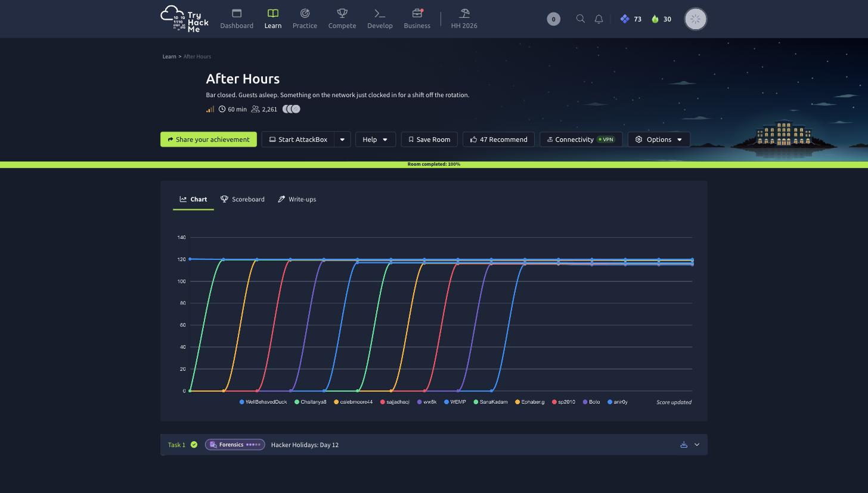Click the Task 1 label
Image resolution: width=868 pixels, height=493 pixels.
tap(176, 445)
